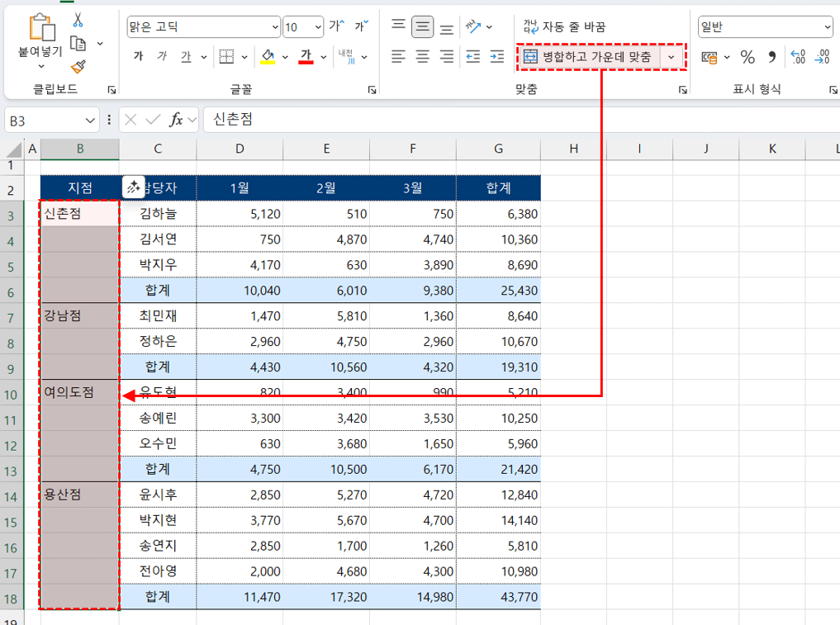Viewport: 840px width, 625px height.
Task: Apply Percent Style number format
Action: (x=747, y=57)
